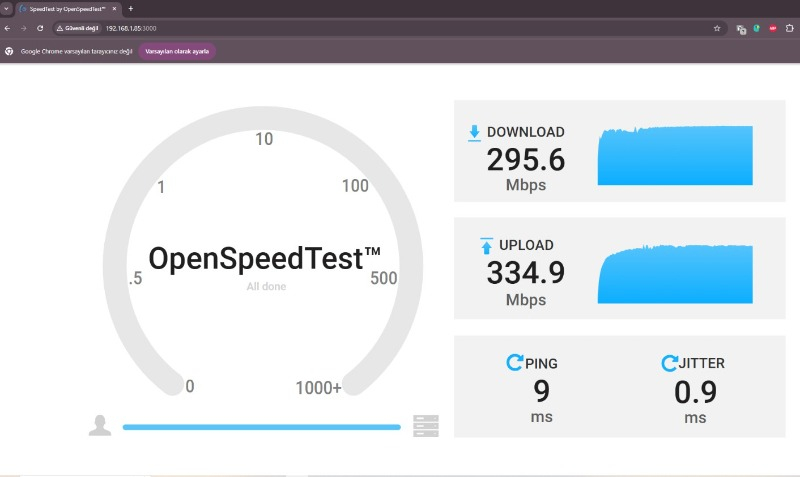The height and width of the screenshot is (477, 800).
Task: Click the 295.6 download value
Action: [526, 160]
